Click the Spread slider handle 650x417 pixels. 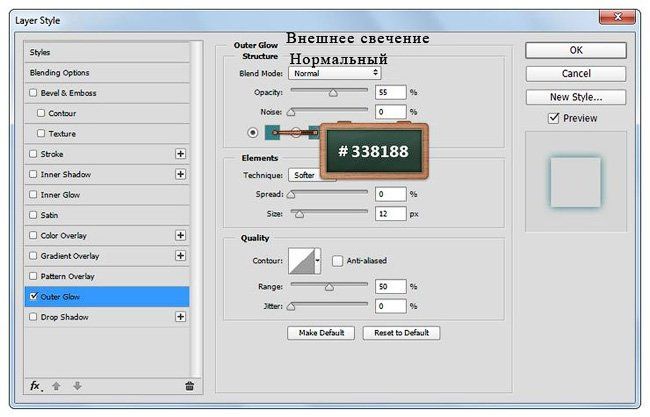[291, 194]
